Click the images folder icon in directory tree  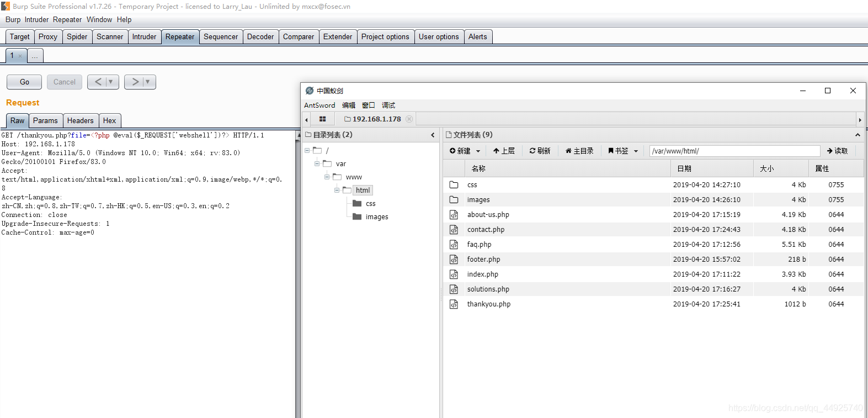[357, 217]
